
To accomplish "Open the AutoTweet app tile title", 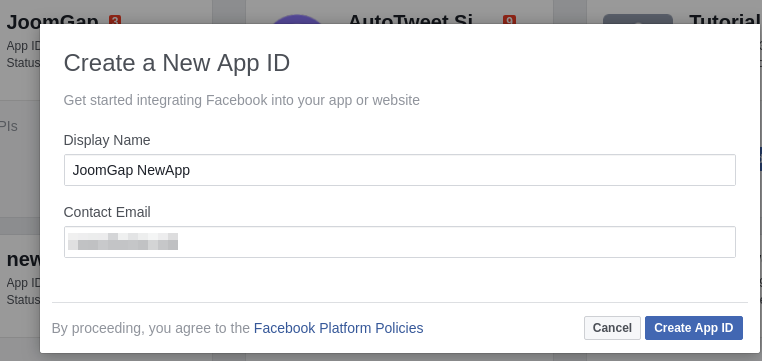I will click(x=411, y=19).
